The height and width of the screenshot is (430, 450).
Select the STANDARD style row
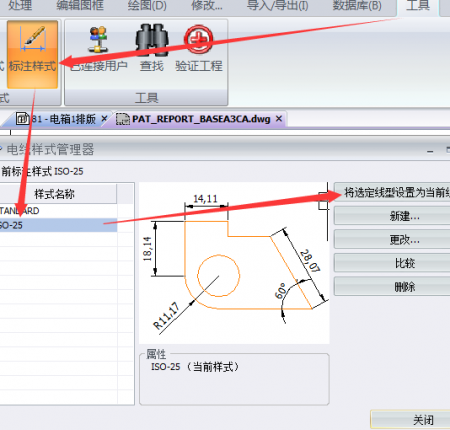[58, 211]
